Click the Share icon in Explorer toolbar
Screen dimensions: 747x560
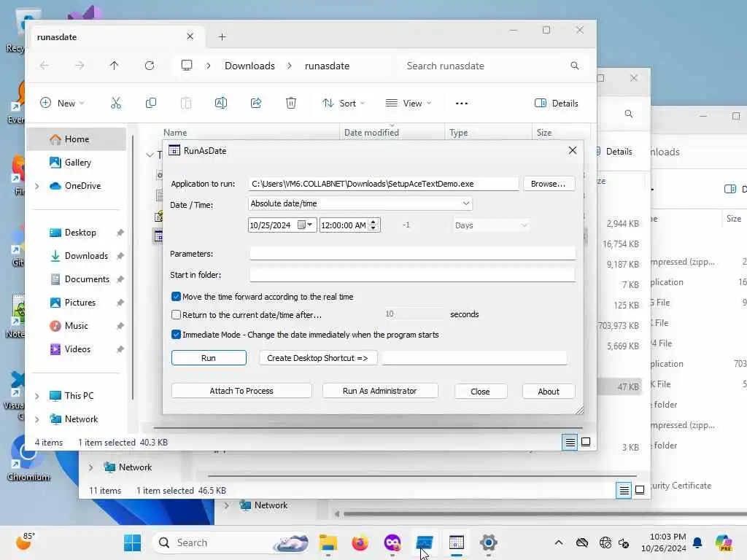[x=256, y=103]
